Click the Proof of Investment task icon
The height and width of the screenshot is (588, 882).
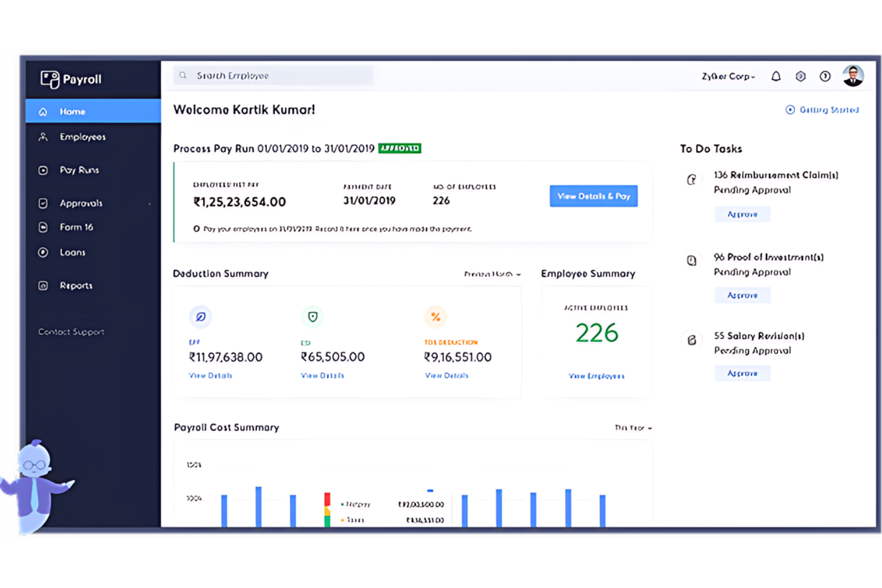click(691, 260)
